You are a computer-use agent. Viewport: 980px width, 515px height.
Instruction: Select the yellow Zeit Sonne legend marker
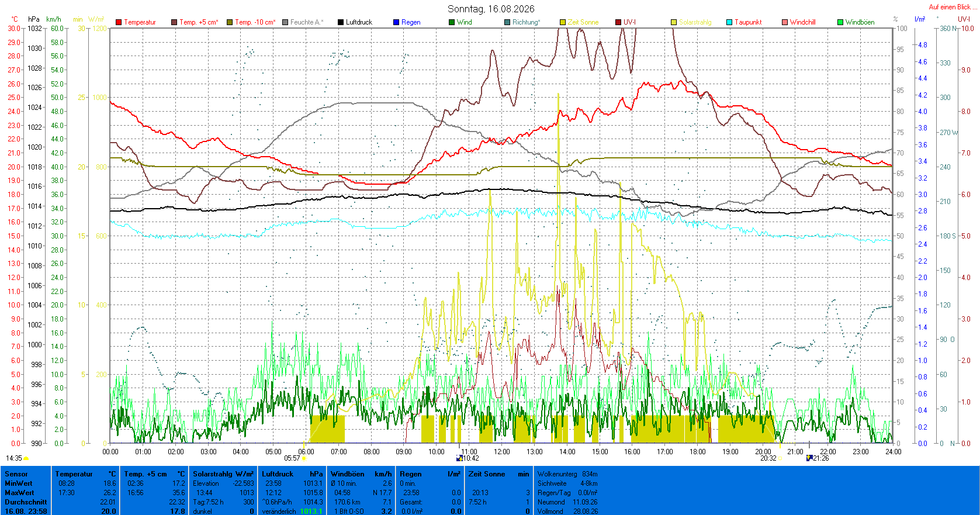click(563, 22)
